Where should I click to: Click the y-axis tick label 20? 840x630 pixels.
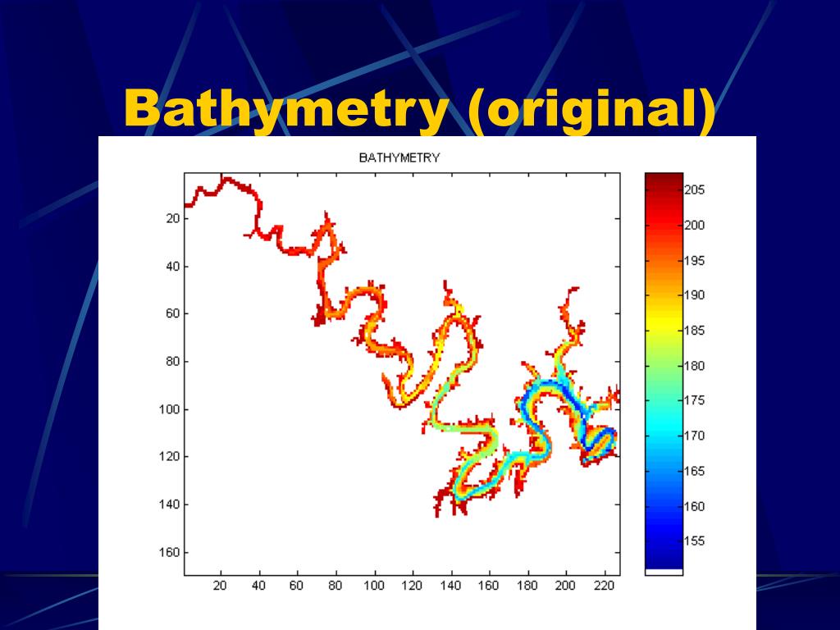point(173,218)
